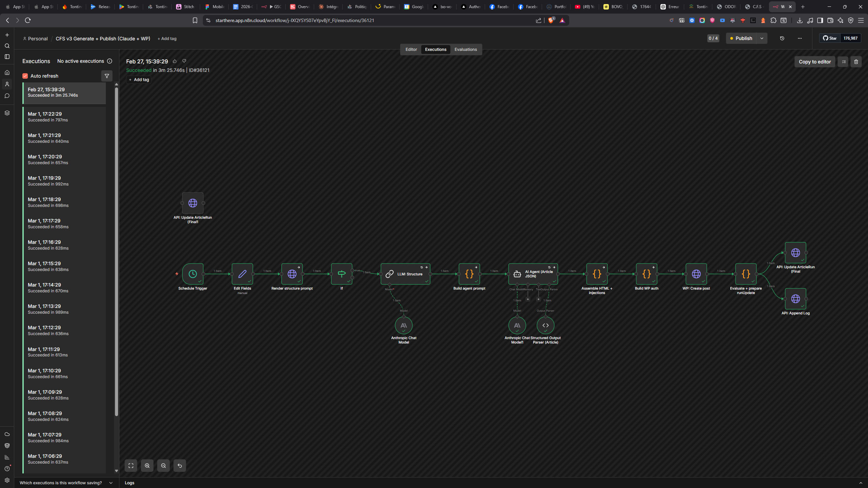Image resolution: width=868 pixels, height=488 pixels.
Task: Delete this execution with trash icon
Action: (856, 62)
